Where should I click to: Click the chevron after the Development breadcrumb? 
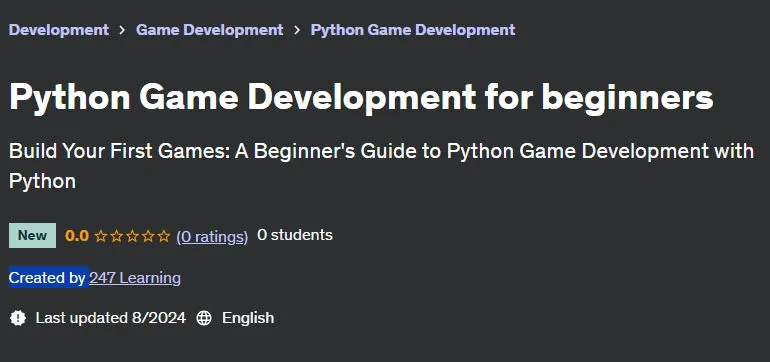tap(122, 30)
